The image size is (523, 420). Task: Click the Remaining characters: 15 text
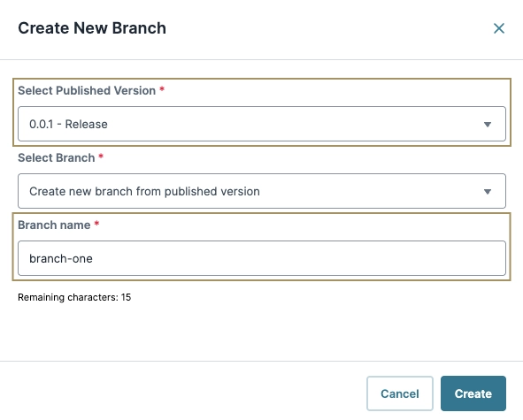[74, 297]
